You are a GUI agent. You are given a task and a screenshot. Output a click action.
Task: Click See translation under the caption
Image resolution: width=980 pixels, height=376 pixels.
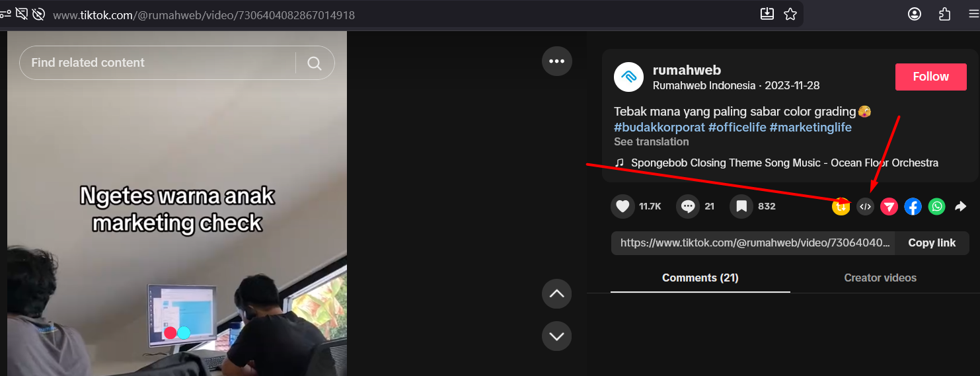[x=651, y=142]
